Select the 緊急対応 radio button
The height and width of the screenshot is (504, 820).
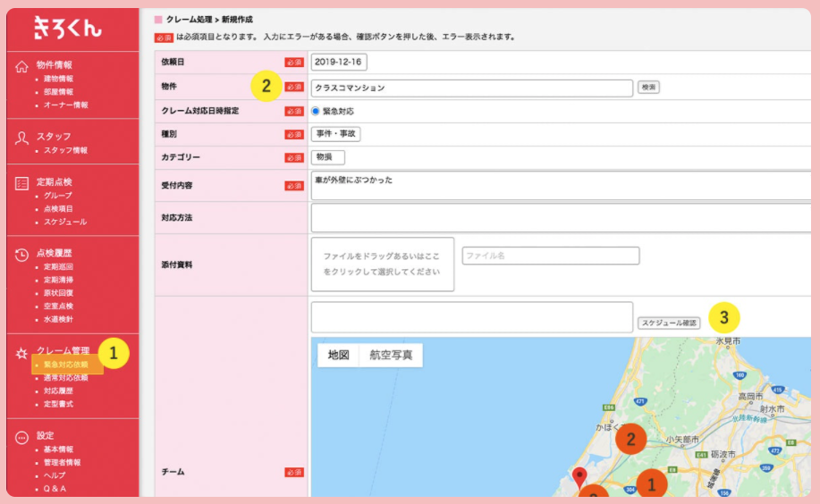coord(316,111)
